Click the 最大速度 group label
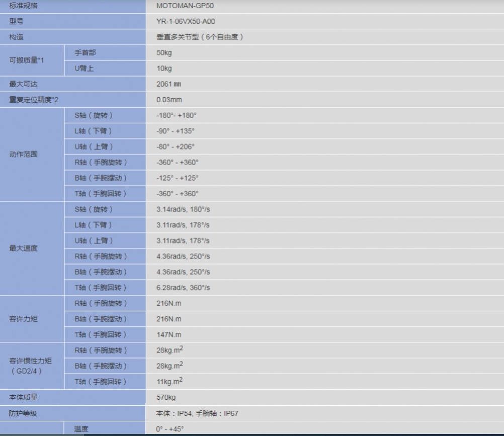The image size is (504, 436). pyautogui.click(x=23, y=248)
